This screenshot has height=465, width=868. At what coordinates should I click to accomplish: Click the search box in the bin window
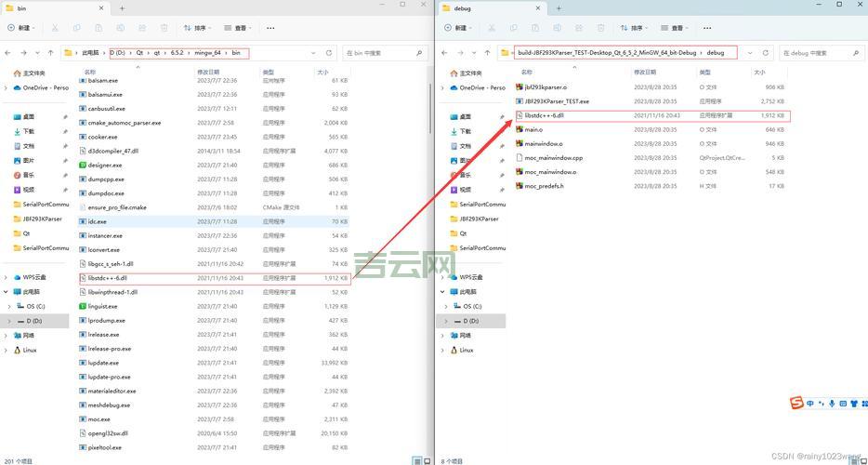pyautogui.click(x=386, y=53)
